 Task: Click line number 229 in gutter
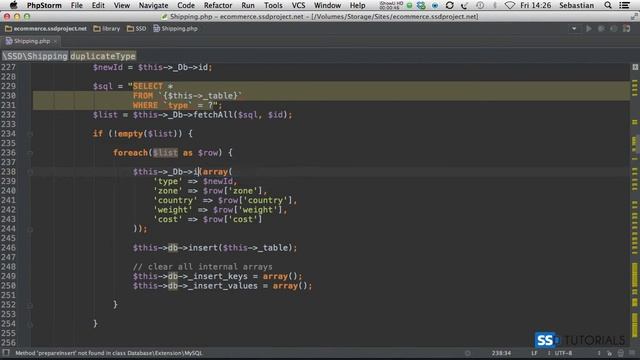(8, 86)
